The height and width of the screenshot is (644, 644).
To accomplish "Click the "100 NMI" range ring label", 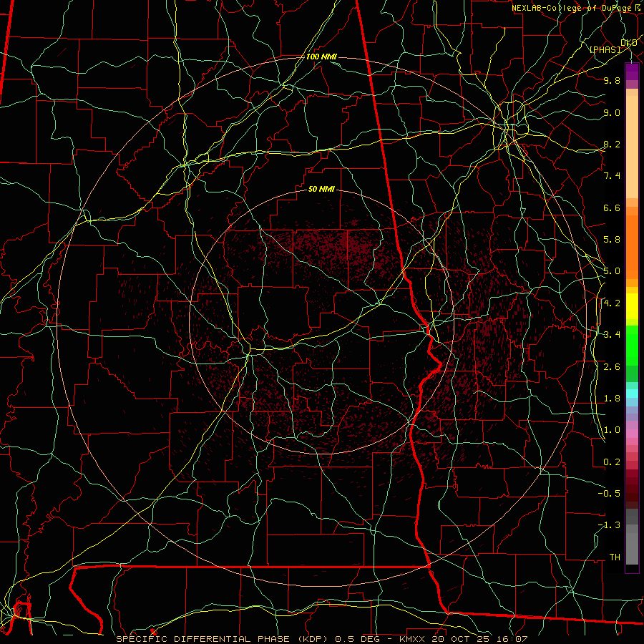I will (321, 57).
